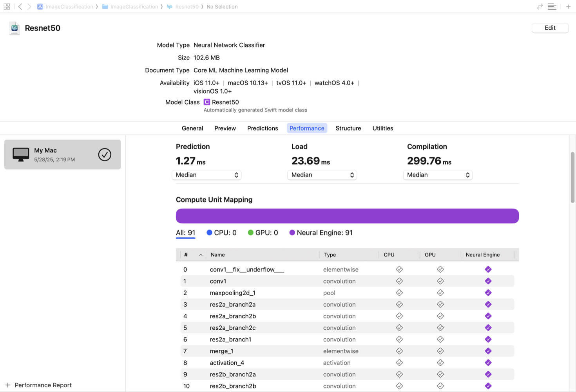Filter by All: 91 layers
This screenshot has height=392, width=576.
point(185,233)
